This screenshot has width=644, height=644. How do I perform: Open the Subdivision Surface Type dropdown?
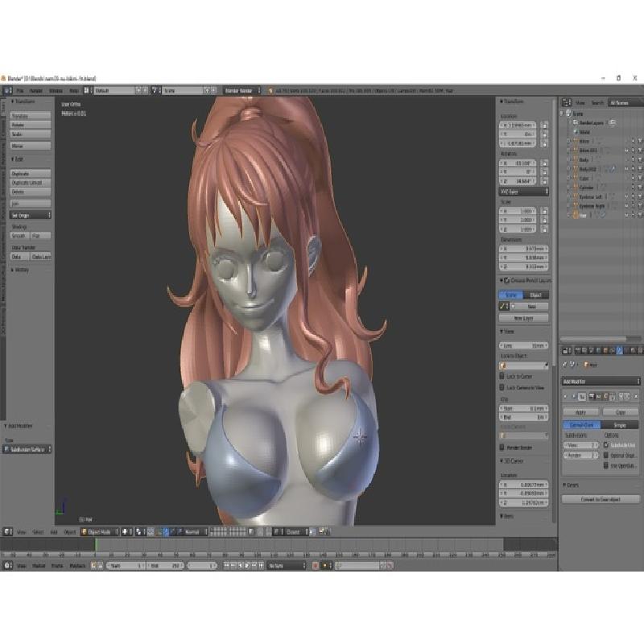click(27, 449)
